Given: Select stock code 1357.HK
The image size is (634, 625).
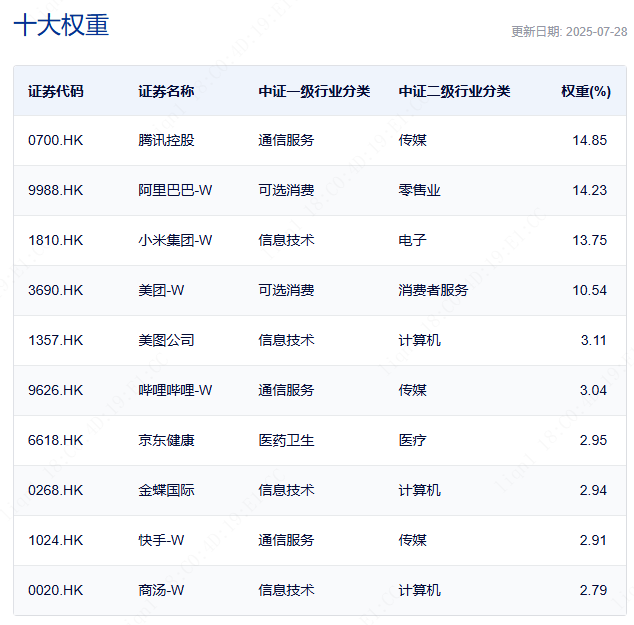Looking at the screenshot, I should point(55,340).
